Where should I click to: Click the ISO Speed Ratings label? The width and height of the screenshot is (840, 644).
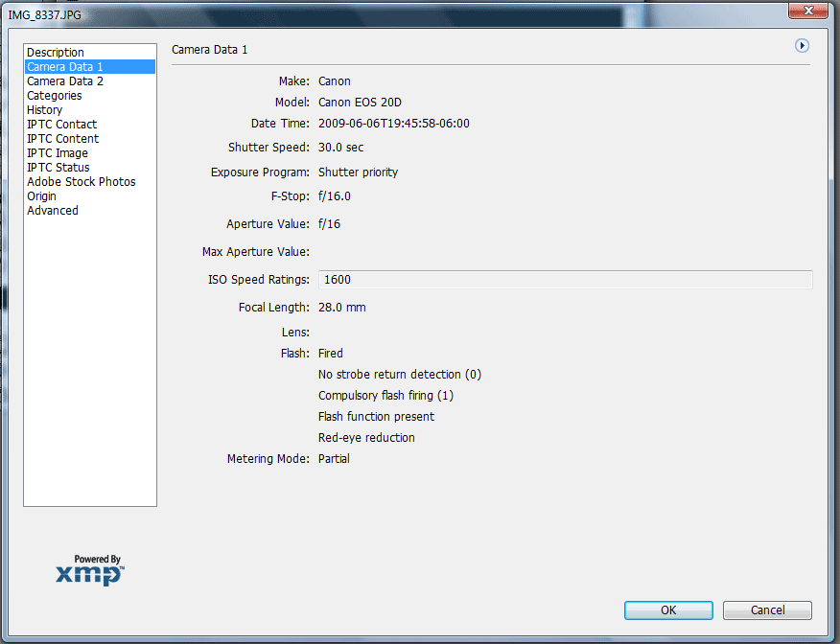click(x=259, y=280)
